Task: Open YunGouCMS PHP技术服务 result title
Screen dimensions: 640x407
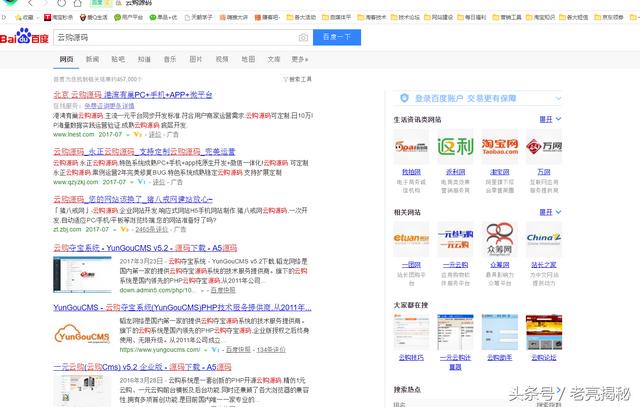Action: [182, 307]
